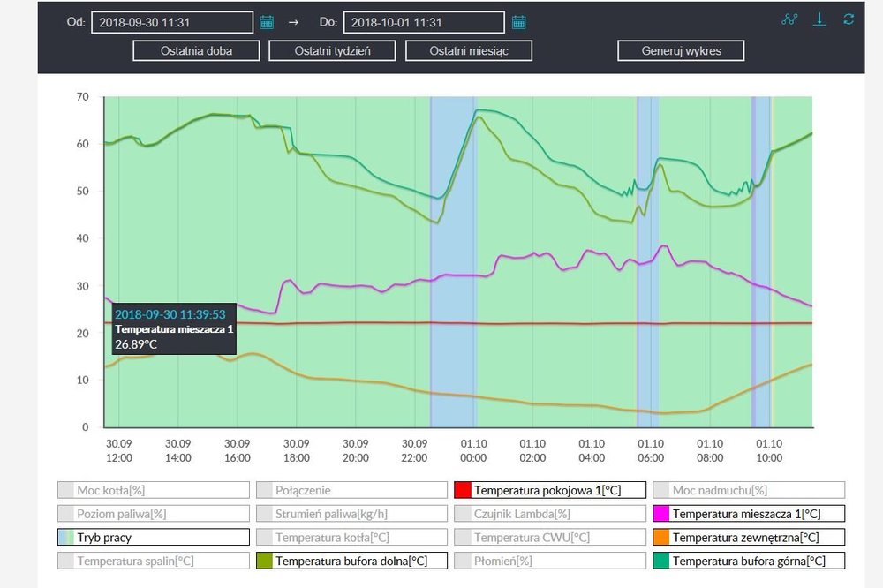
Task: Select the Ostatnia doba range
Action: (x=196, y=50)
